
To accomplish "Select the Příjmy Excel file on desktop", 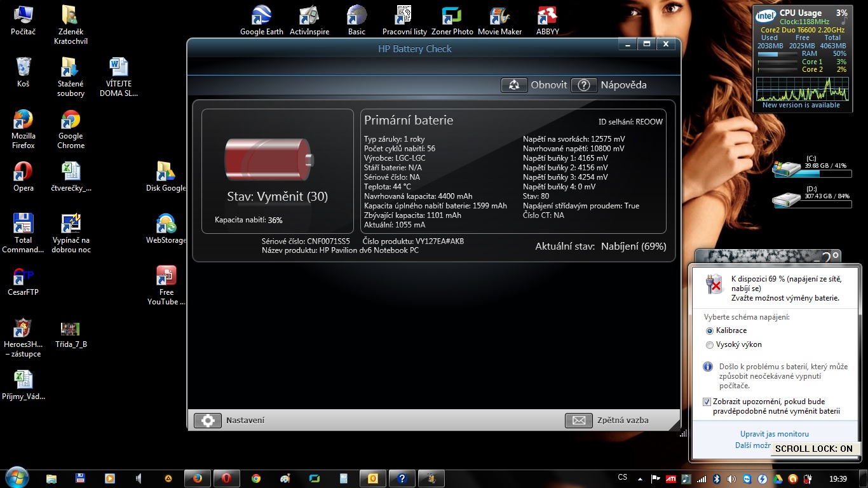I will pos(23,386).
